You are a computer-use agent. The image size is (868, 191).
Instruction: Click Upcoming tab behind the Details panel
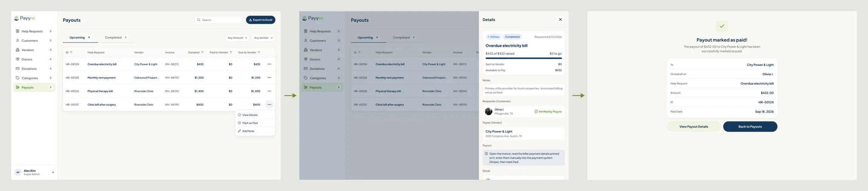368,37
